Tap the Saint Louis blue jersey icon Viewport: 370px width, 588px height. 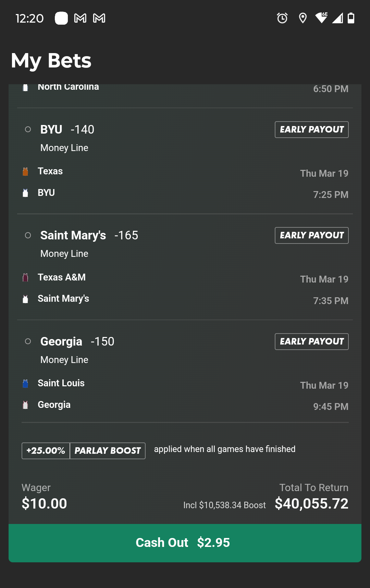pos(25,383)
